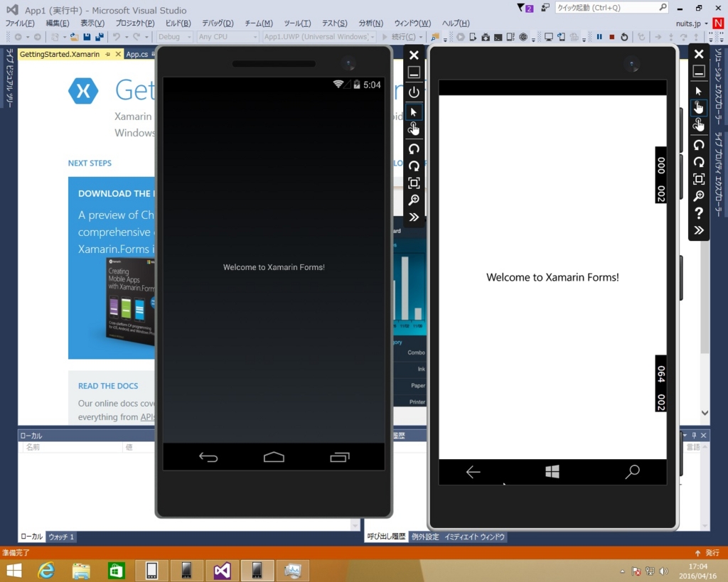
Task: Close the GettingStarted.Xamarin document tab
Action: [x=118, y=54]
